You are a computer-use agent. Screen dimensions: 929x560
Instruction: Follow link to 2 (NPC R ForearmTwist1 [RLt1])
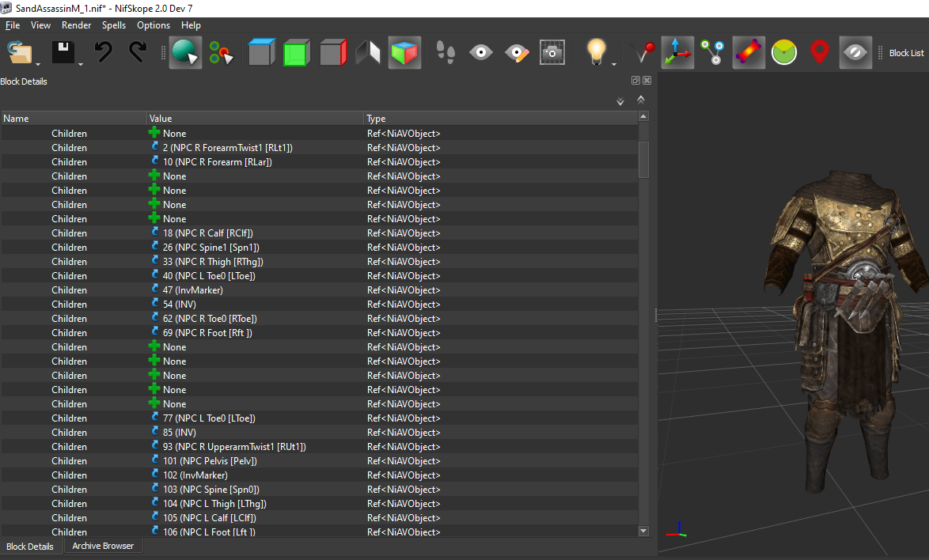coord(155,146)
